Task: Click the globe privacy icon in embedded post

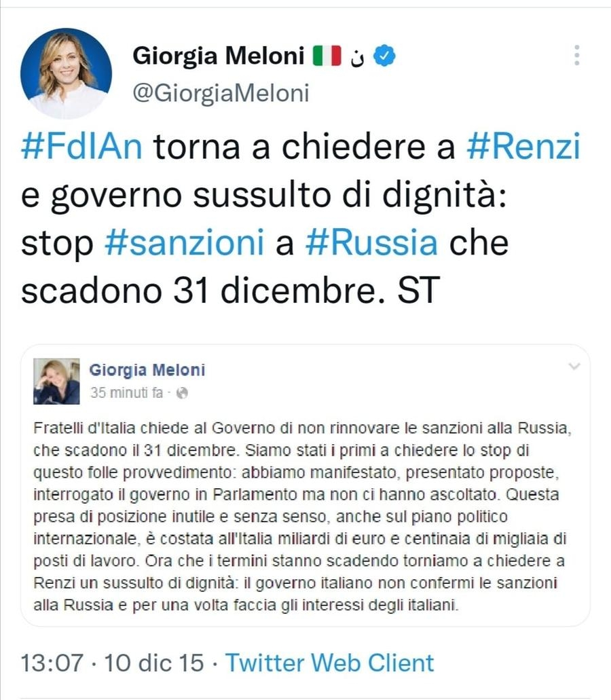Action: coord(182,393)
